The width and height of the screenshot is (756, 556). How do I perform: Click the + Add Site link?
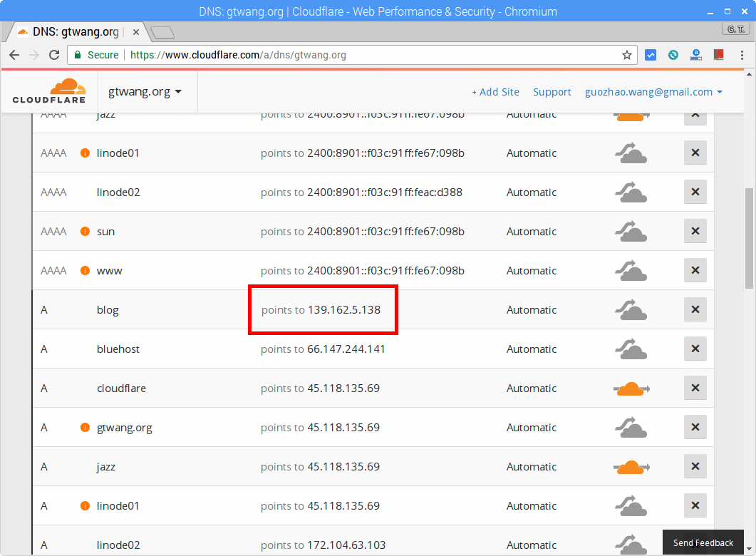click(495, 91)
